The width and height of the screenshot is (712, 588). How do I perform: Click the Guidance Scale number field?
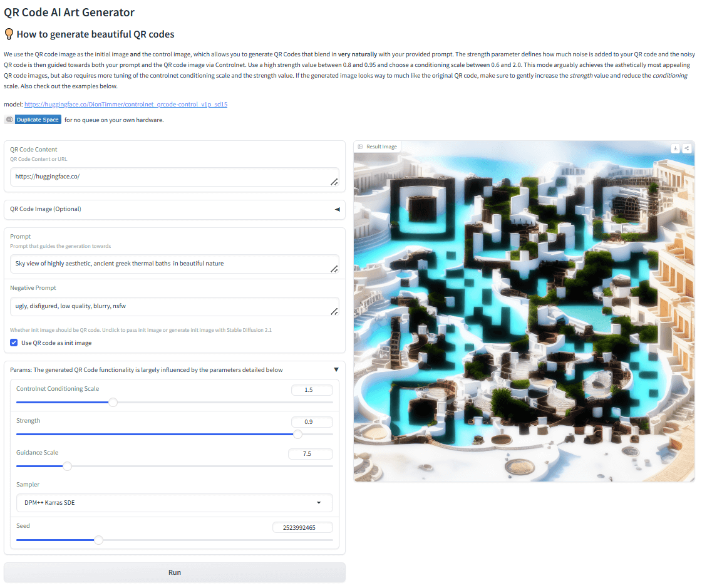(311, 453)
